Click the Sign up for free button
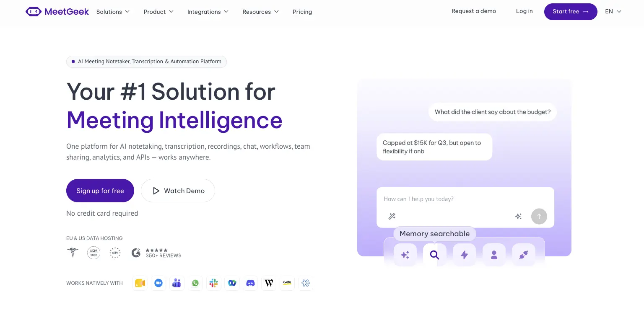The width and height of the screenshot is (644, 315). [100, 191]
